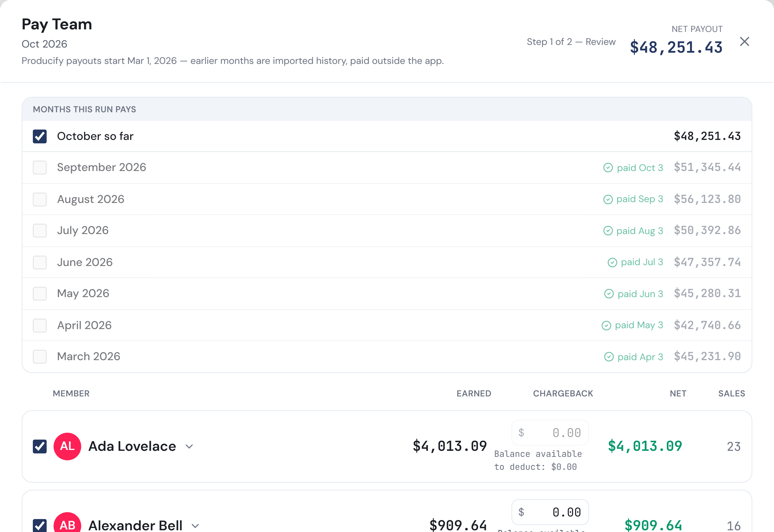Click the AL avatar for Ada Lovelace
Screen dimensions: 774x532
point(67,446)
